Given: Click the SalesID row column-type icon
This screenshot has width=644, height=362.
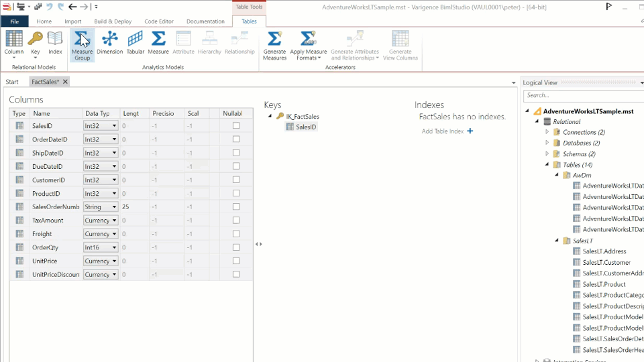Looking at the screenshot, I should [x=19, y=125].
